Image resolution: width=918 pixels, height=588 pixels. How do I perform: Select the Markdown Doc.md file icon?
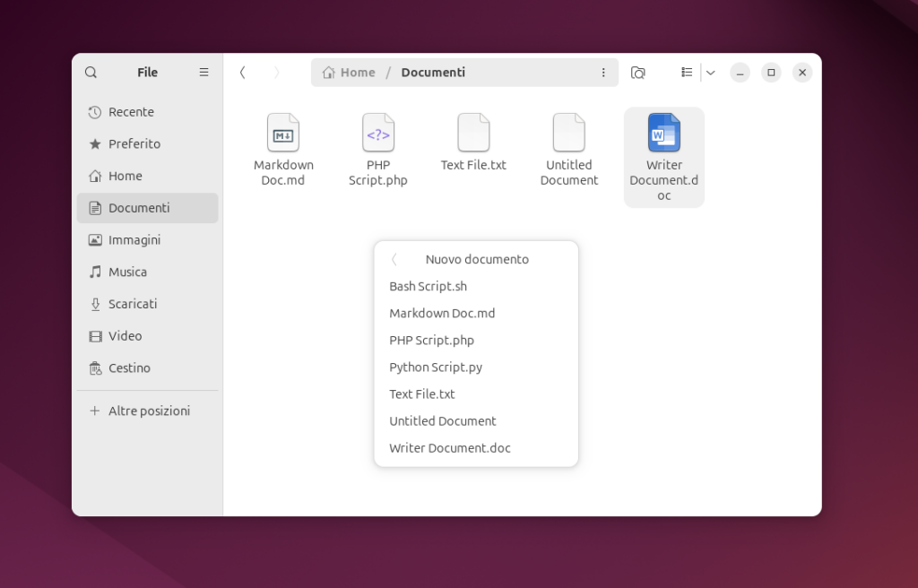[x=283, y=133]
